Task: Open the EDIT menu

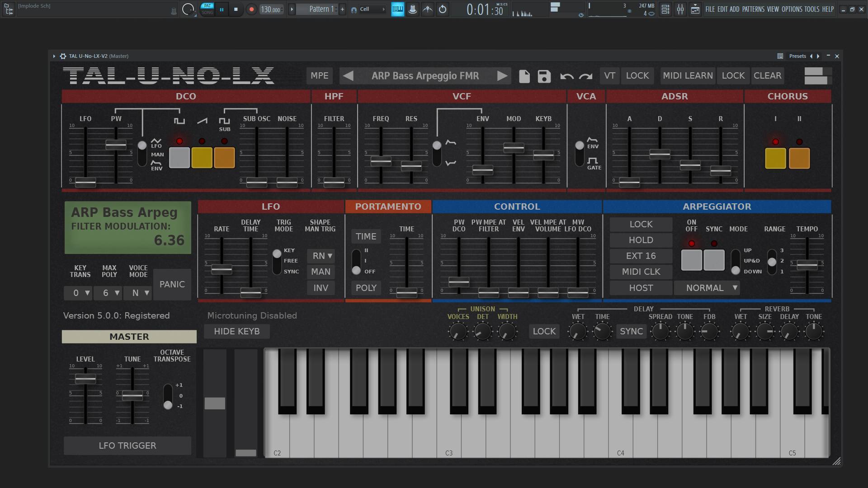Action: tap(722, 9)
